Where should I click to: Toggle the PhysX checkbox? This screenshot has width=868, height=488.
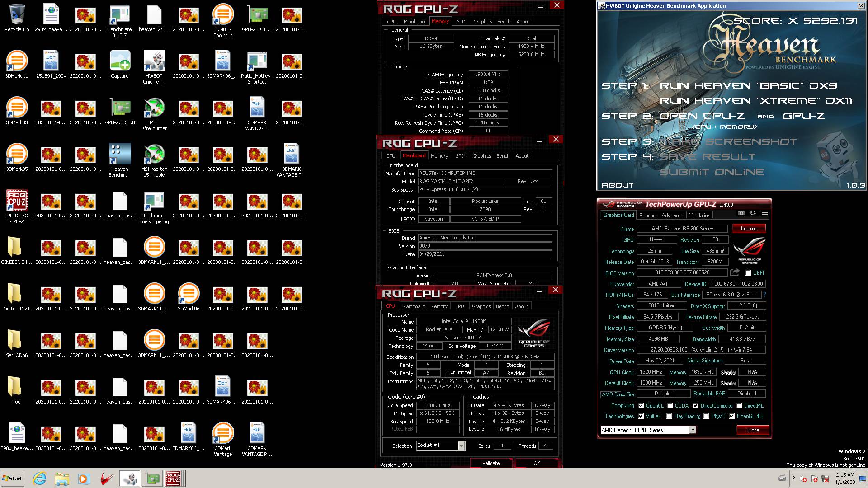pos(706,416)
